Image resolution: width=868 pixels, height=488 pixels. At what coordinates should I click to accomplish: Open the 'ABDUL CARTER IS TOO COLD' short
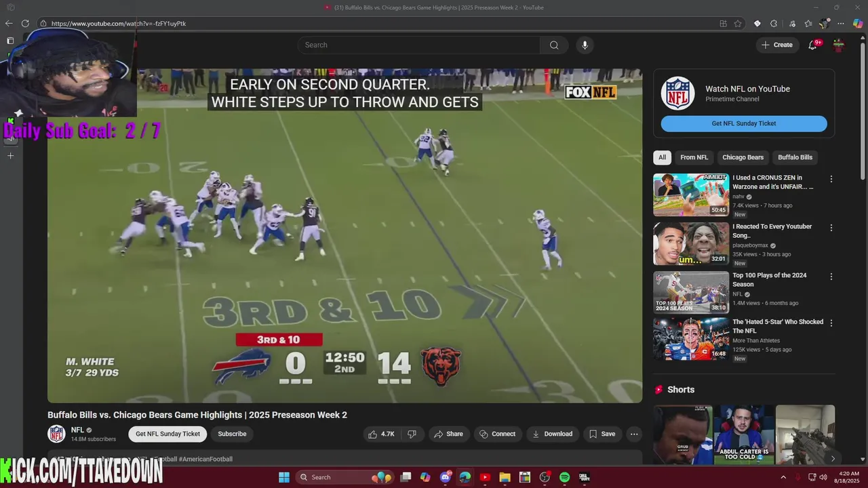[x=744, y=434]
